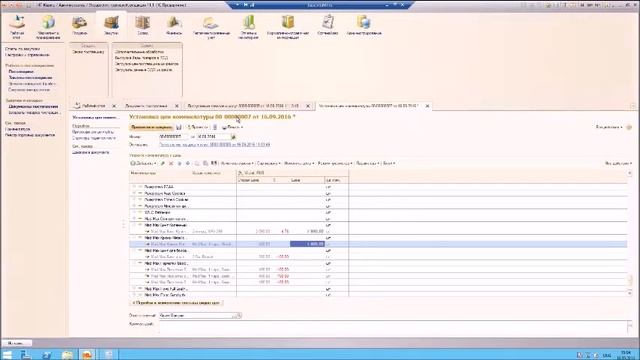640x360 pixels.
Task: Open Отчеты по закупкам in left navigation
Action: (22, 49)
